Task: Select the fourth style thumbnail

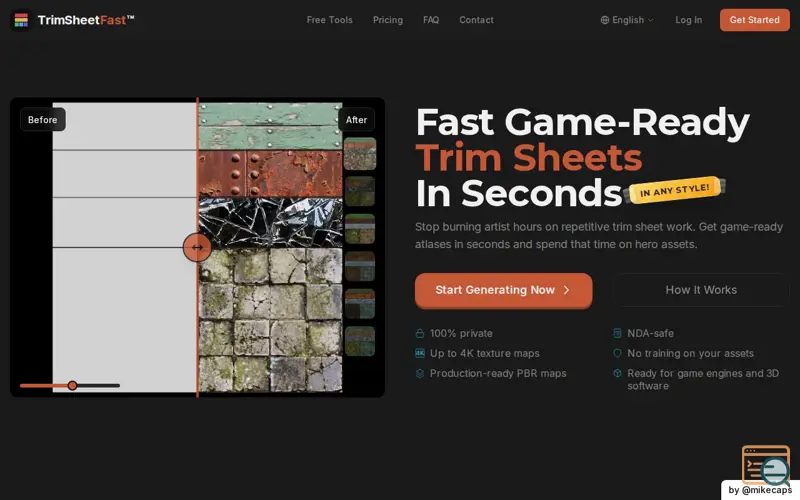Action: click(x=360, y=266)
